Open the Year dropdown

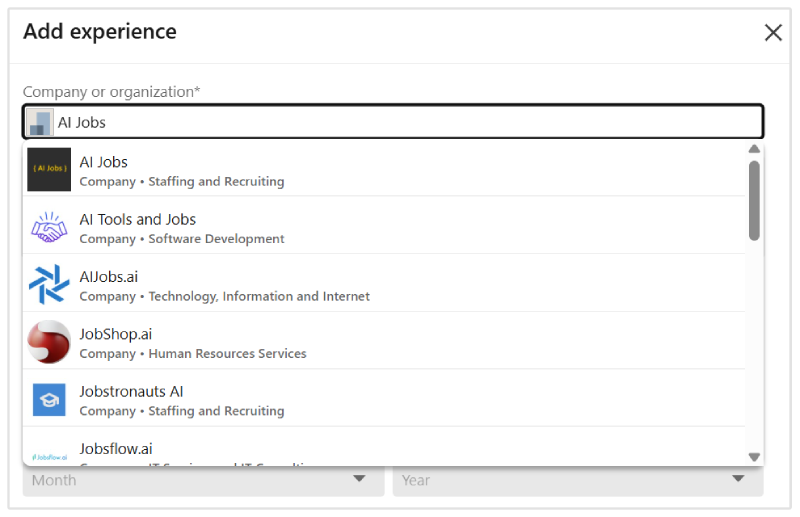(x=578, y=480)
